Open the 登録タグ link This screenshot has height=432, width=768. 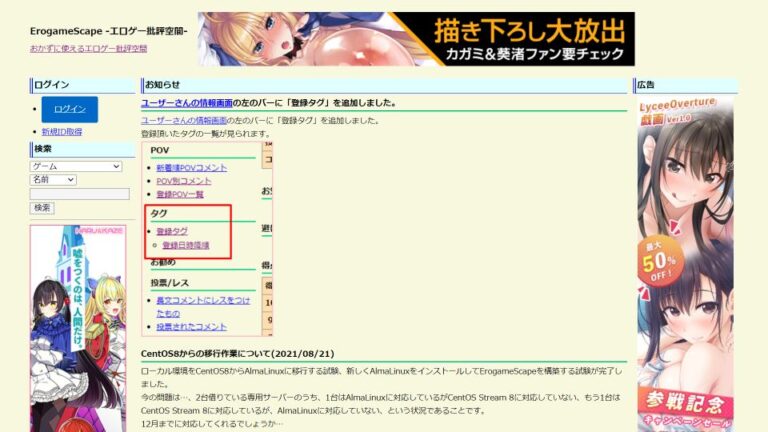coord(171,231)
